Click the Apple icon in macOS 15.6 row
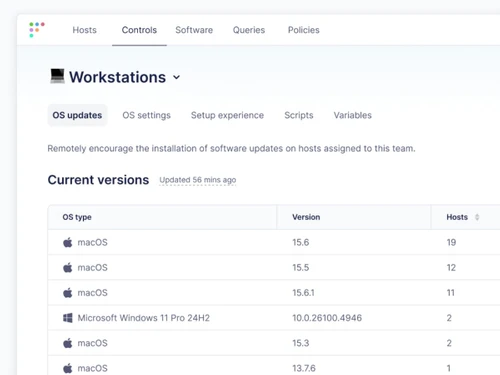Image resolution: width=500 pixels, height=375 pixels. click(68, 242)
